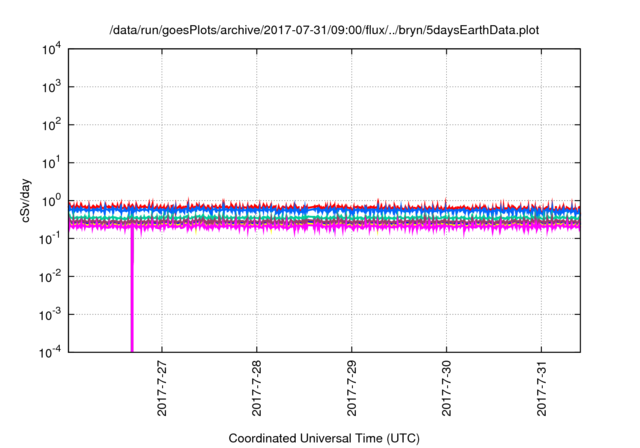Click the 10^-2 y-axis tick label
The height and width of the screenshot is (448, 640).
51,277
